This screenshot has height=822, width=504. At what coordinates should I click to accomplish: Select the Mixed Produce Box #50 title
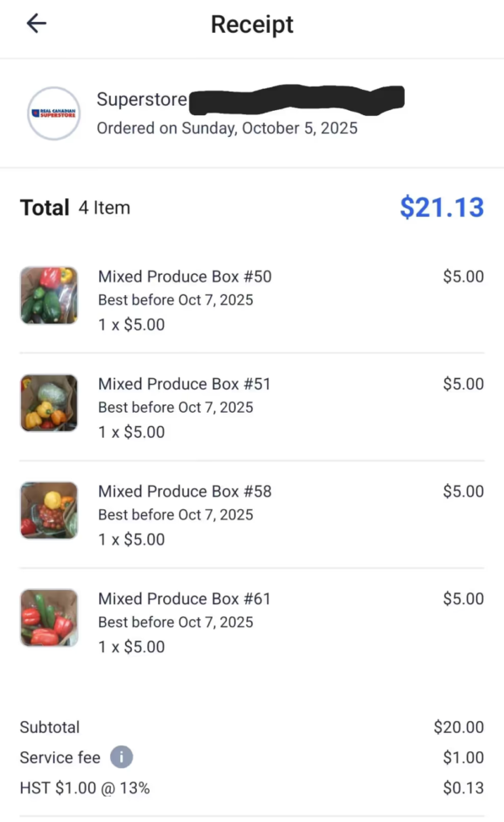pyautogui.click(x=185, y=277)
